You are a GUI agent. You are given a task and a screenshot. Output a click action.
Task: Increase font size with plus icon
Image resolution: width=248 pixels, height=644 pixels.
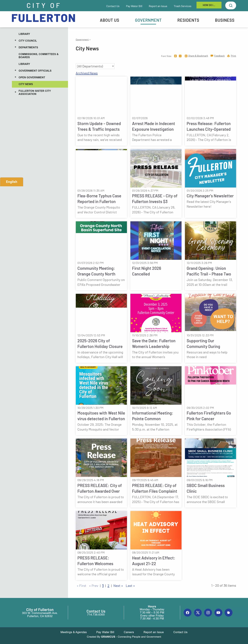point(175,56)
